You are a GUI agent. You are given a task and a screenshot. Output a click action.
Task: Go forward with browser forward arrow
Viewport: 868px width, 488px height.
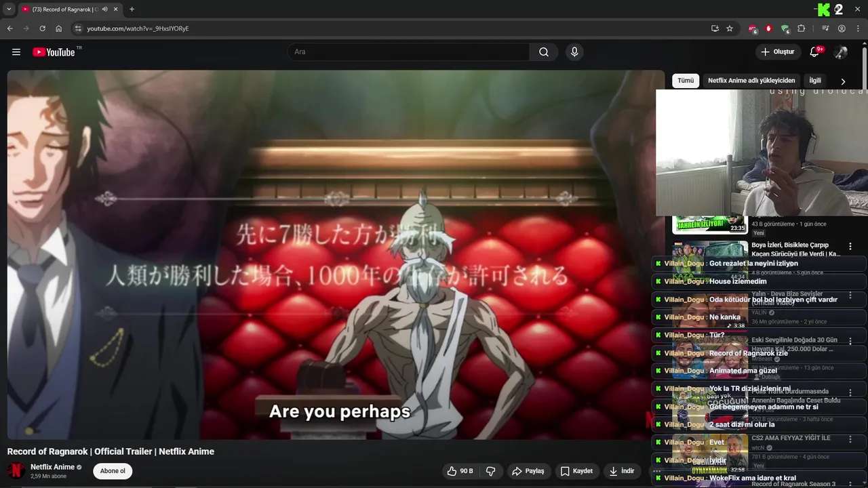pyautogui.click(x=26, y=28)
